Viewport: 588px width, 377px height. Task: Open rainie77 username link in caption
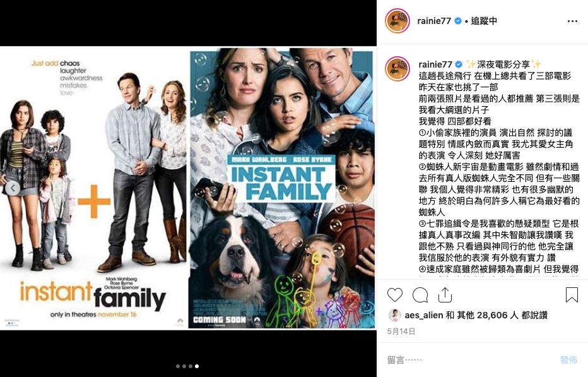coord(435,64)
